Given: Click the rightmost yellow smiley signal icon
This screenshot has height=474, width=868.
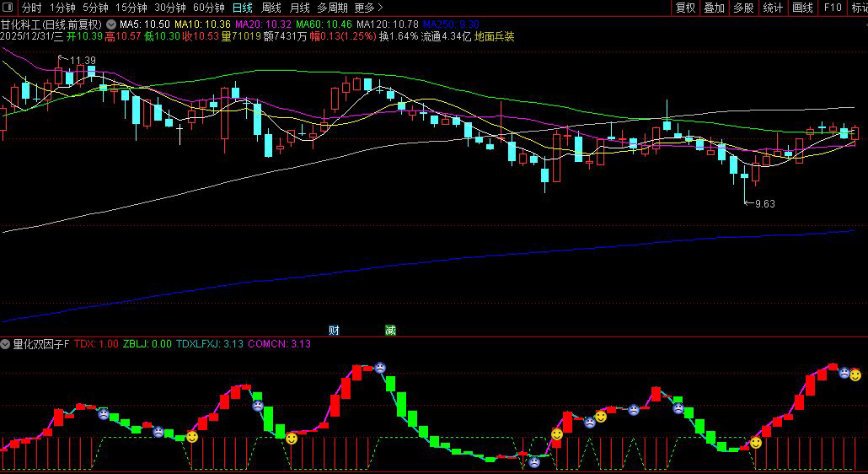Looking at the screenshot, I should coord(855,374).
